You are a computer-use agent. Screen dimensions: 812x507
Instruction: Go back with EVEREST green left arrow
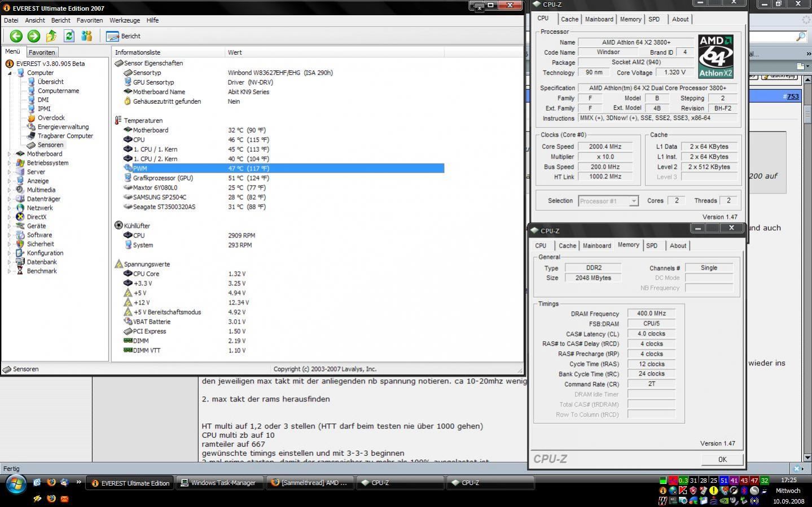16,36
